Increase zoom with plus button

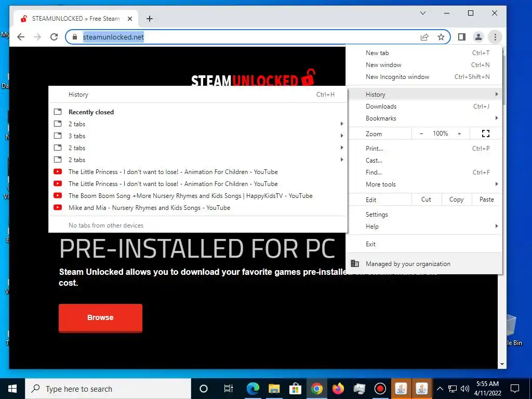point(459,134)
